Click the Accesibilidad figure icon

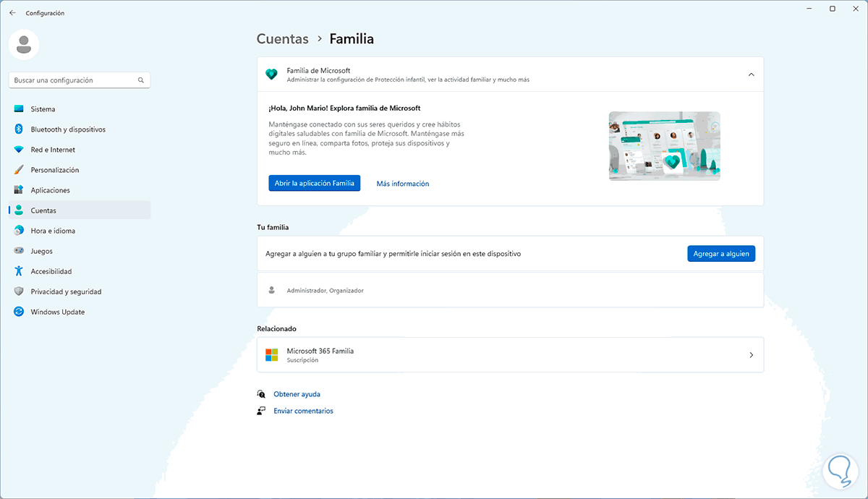(x=19, y=271)
